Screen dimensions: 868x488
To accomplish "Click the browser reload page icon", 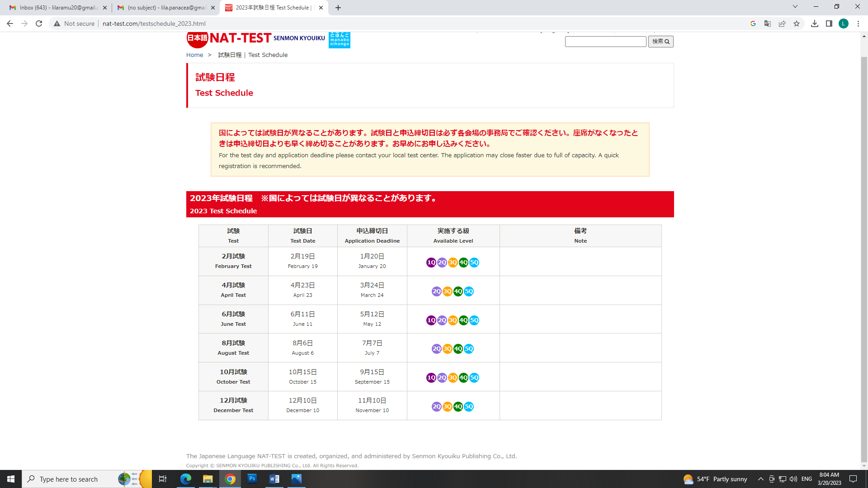I will [x=39, y=23].
